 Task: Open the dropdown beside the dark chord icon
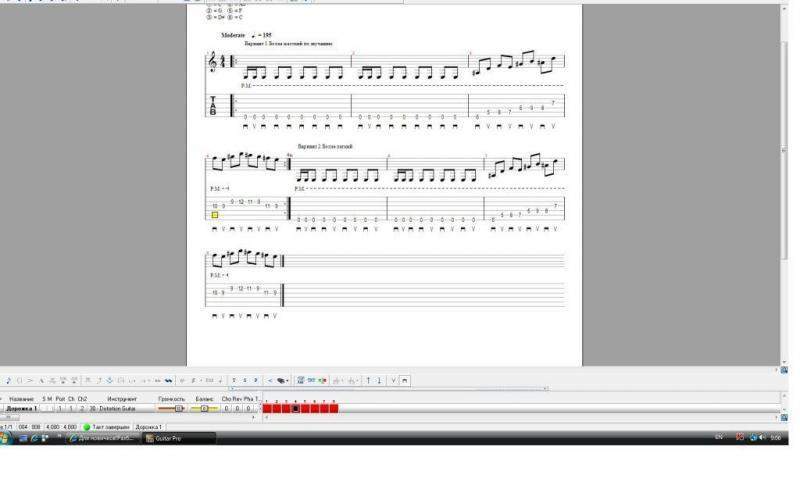287,381
